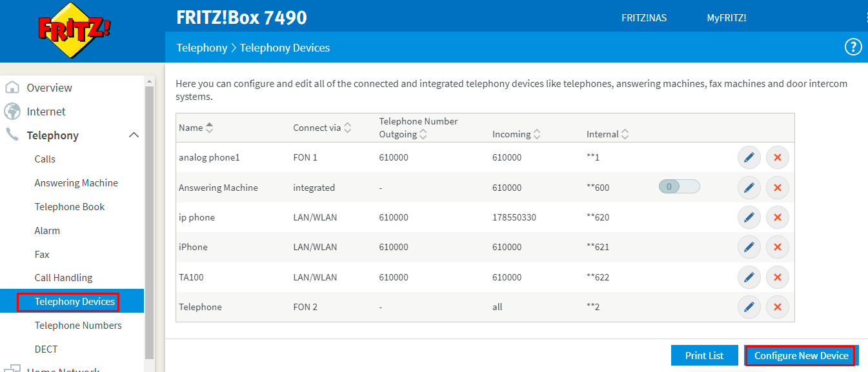Image resolution: width=868 pixels, height=372 pixels.
Task: Click the TA100 name cell
Action: click(192, 277)
